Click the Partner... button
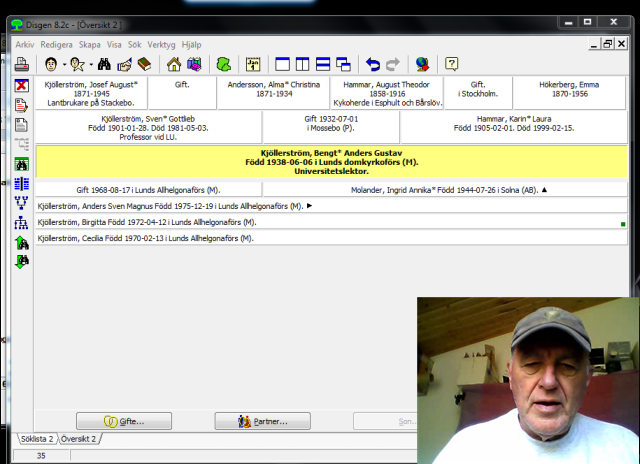640x464 pixels. pos(255,421)
